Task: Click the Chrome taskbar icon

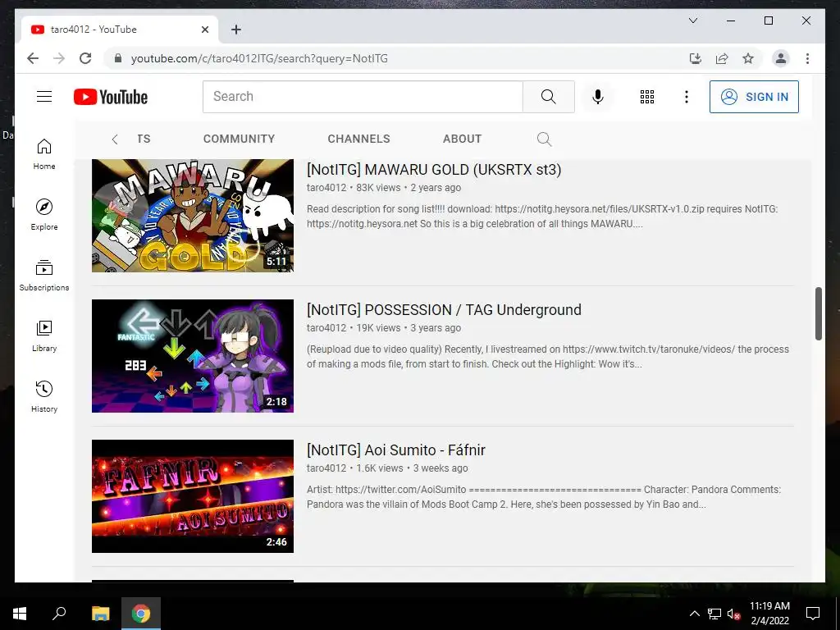Action: [141, 614]
